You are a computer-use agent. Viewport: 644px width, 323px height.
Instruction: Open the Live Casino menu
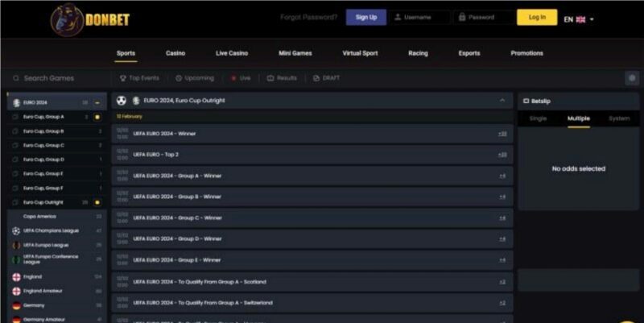[x=232, y=53]
